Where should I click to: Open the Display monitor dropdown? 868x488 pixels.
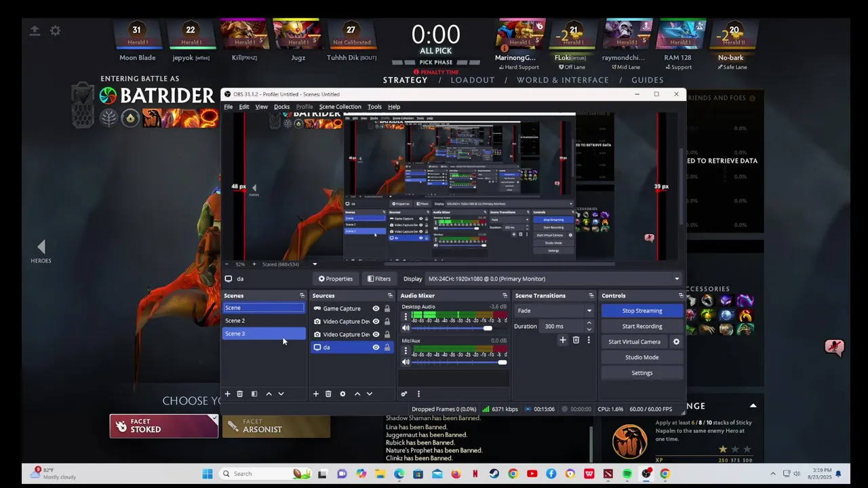click(553, 279)
